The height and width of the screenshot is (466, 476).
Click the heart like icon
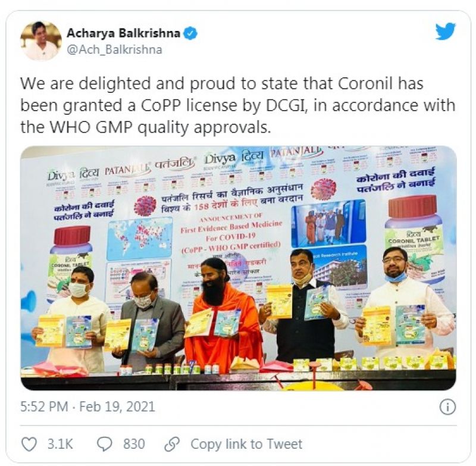pos(30,444)
